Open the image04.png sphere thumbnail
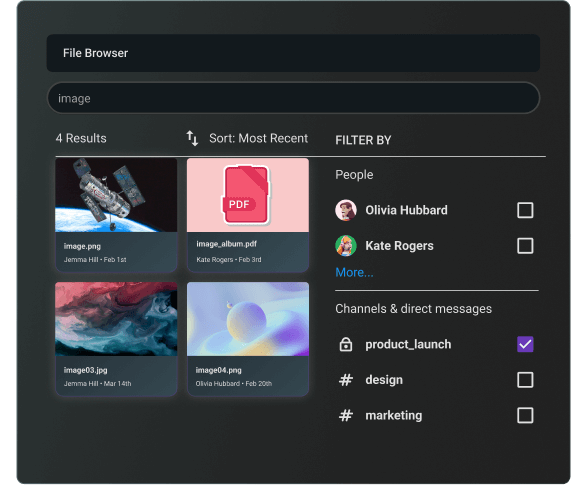 point(248,319)
